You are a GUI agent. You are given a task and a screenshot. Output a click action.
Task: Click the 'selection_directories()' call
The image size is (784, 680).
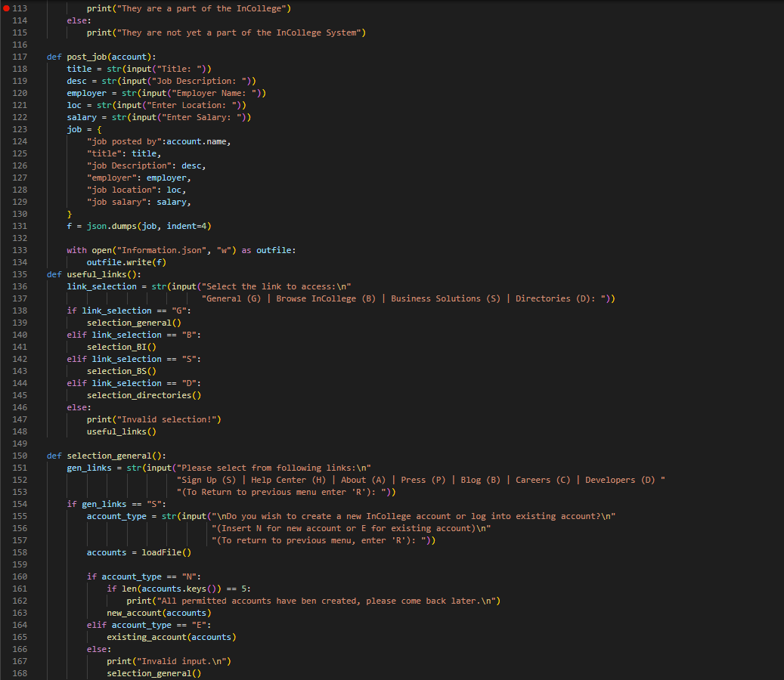click(x=144, y=395)
